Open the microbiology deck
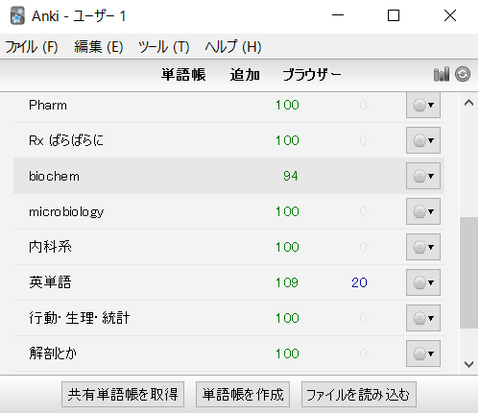 click(x=66, y=212)
